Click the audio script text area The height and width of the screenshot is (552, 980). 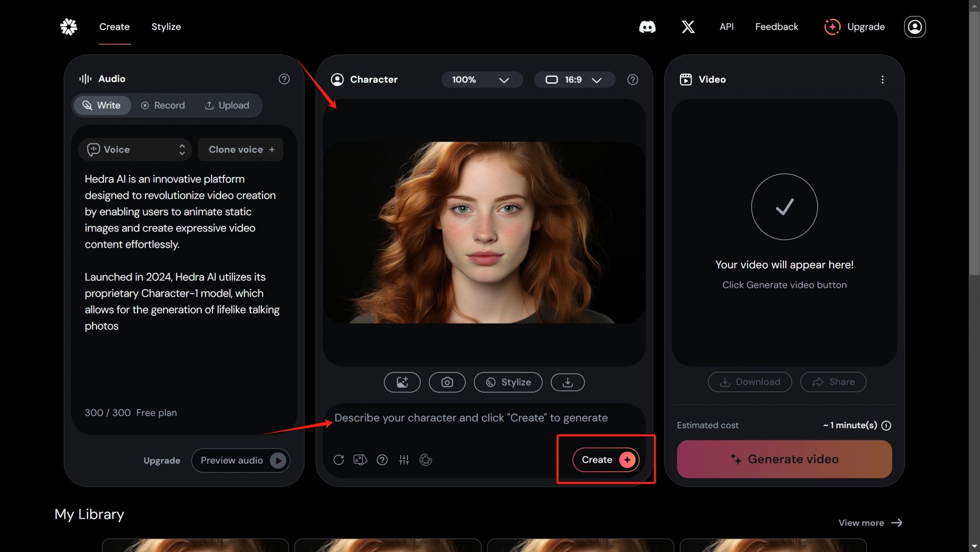[x=184, y=252]
